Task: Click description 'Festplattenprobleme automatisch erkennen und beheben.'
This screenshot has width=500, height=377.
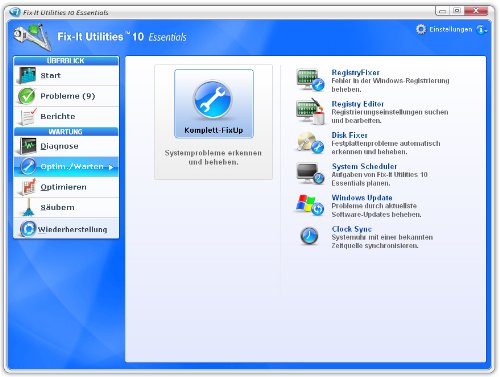Action: click(x=386, y=147)
